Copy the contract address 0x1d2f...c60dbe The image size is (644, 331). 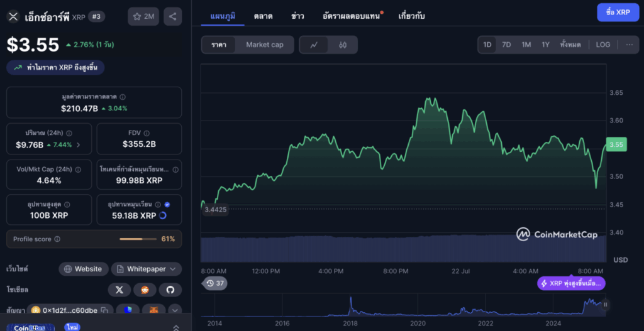click(104, 310)
